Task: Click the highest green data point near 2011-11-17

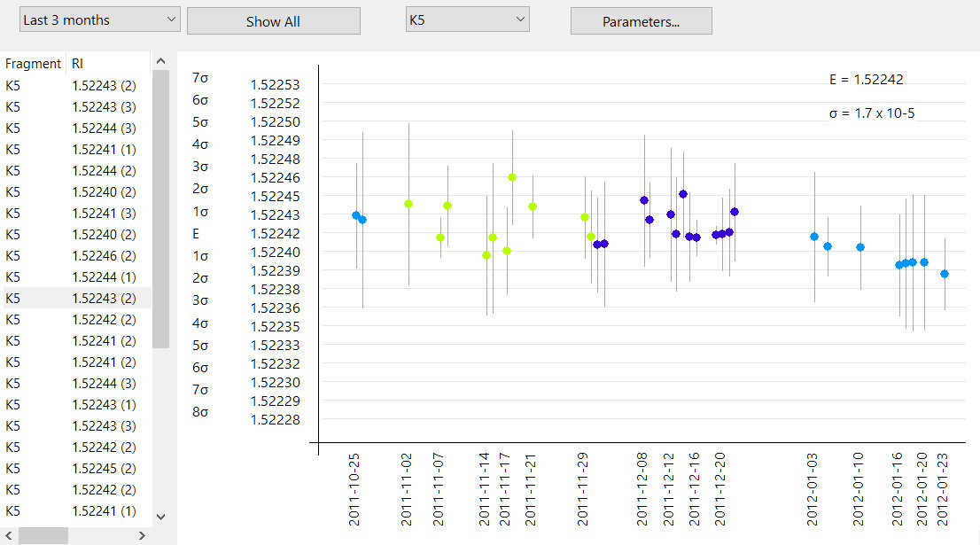Action: tap(512, 177)
